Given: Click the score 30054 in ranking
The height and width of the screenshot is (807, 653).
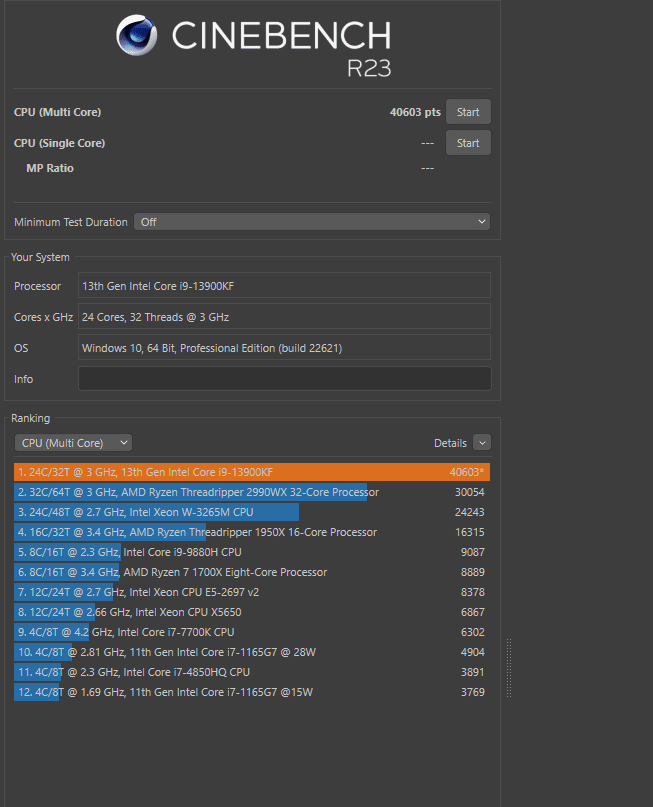Looking at the screenshot, I should (x=469, y=492).
